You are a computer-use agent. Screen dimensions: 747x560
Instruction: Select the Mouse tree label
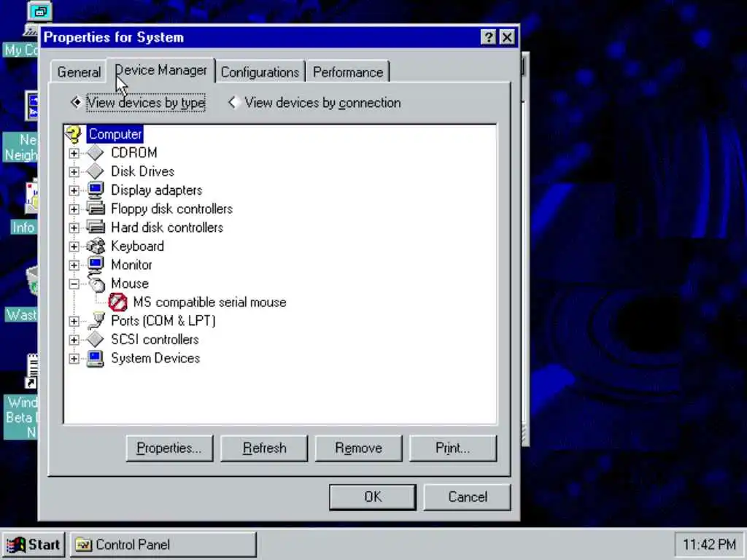(x=130, y=284)
